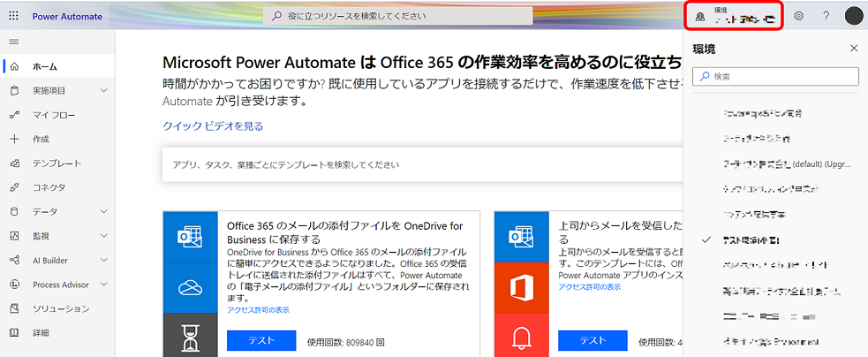The width and height of the screenshot is (868, 357).
Task: Expand the データ chevron
Action: tap(104, 212)
